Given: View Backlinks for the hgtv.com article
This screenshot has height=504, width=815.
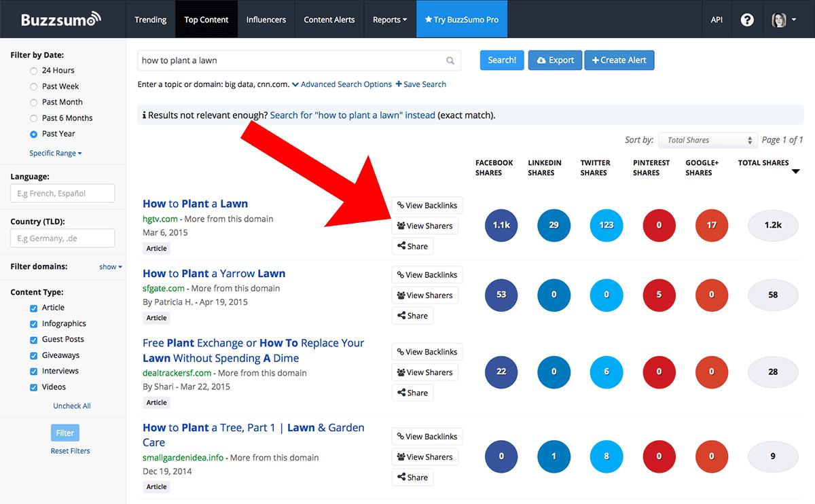Looking at the screenshot, I should 427,205.
